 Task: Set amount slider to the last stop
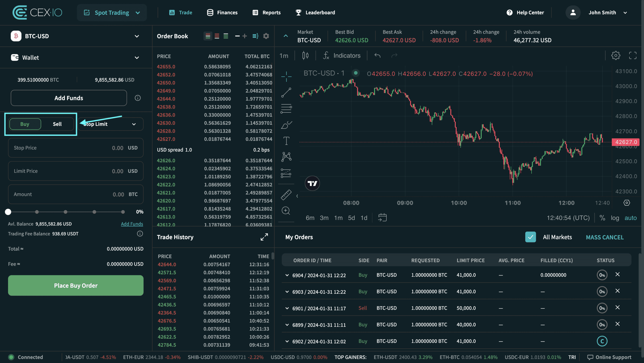(123, 212)
